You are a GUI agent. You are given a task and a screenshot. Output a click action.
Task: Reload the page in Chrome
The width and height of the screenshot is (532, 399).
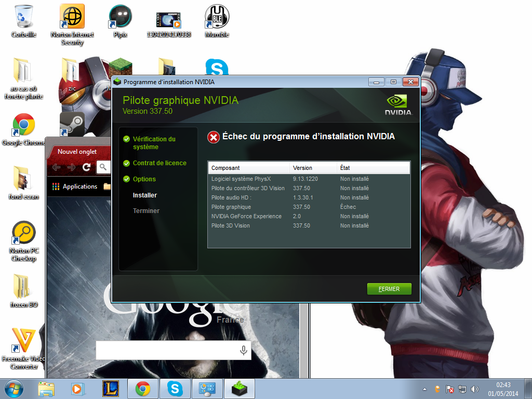87,167
